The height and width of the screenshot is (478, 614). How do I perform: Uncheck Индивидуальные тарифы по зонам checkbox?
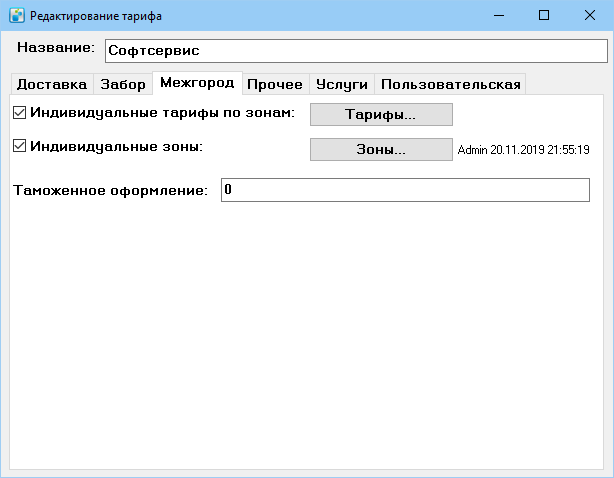coord(20,113)
